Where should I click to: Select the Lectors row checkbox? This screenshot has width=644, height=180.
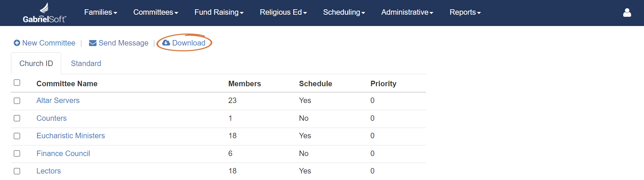[17, 171]
